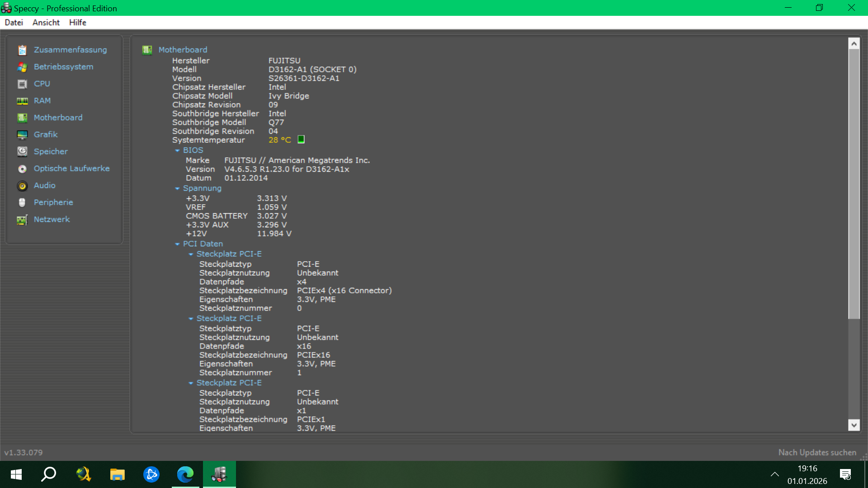The height and width of the screenshot is (488, 868).
Task: Click the RAM module icon
Action: [22, 101]
